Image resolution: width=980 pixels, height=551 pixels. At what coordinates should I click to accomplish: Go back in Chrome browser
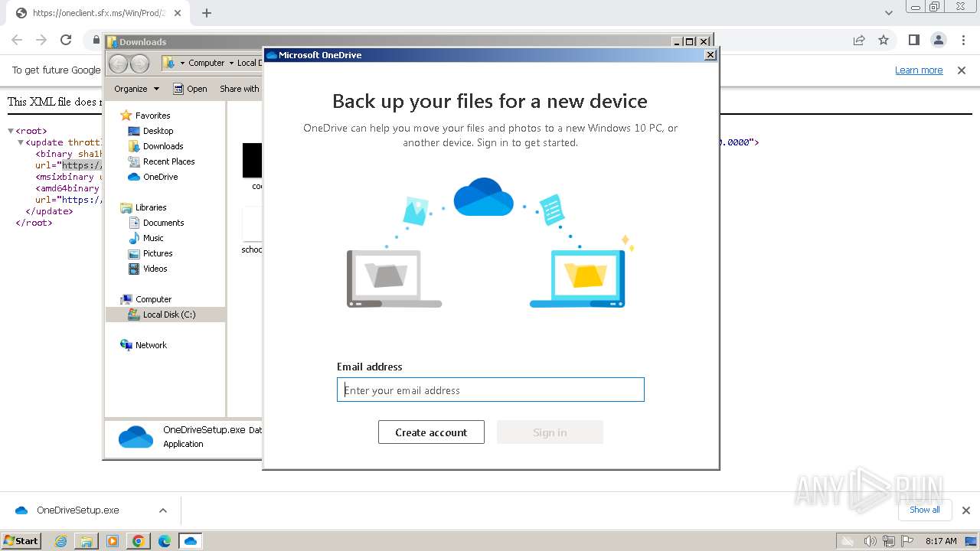[x=17, y=40]
